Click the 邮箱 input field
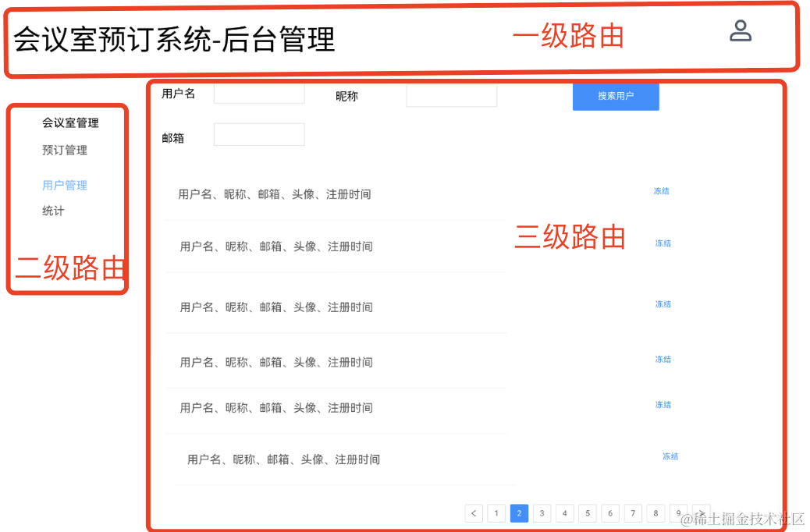 (x=259, y=135)
